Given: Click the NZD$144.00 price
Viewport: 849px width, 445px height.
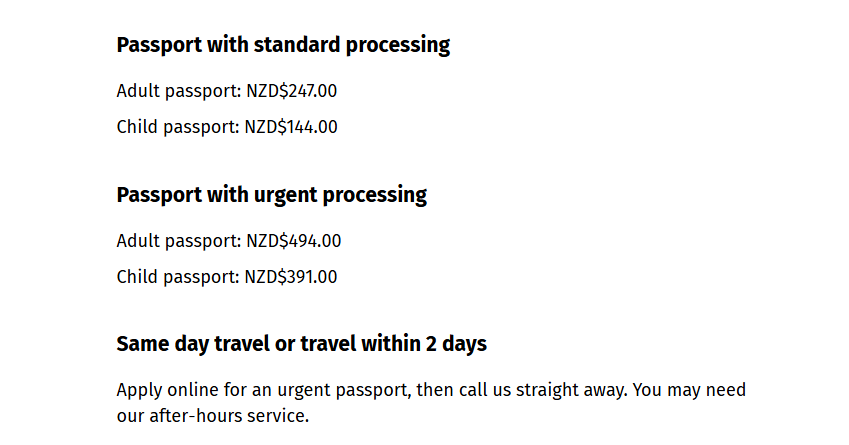Looking at the screenshot, I should click(x=291, y=127).
